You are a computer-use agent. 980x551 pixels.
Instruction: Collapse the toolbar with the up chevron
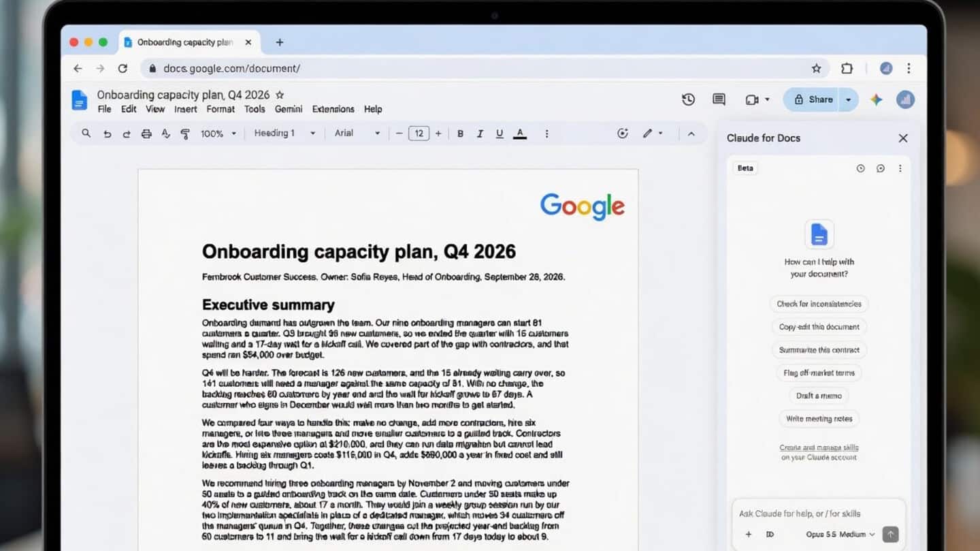pos(691,133)
